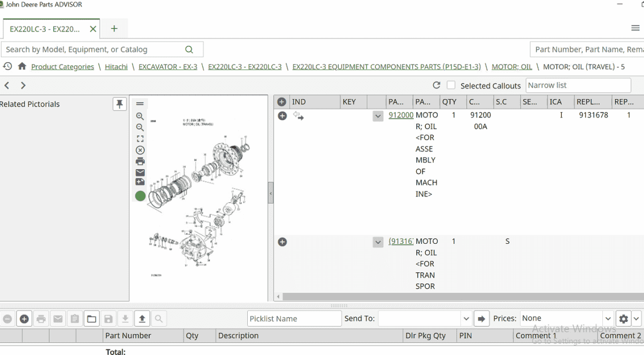Open the Send To dropdown
Image resolution: width=644 pixels, height=355 pixels.
pos(466,319)
